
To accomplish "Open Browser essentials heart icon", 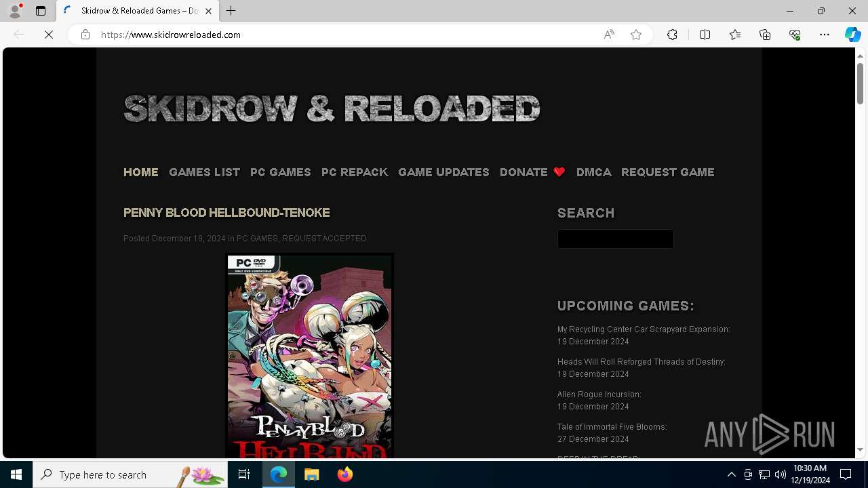I will 795,35.
